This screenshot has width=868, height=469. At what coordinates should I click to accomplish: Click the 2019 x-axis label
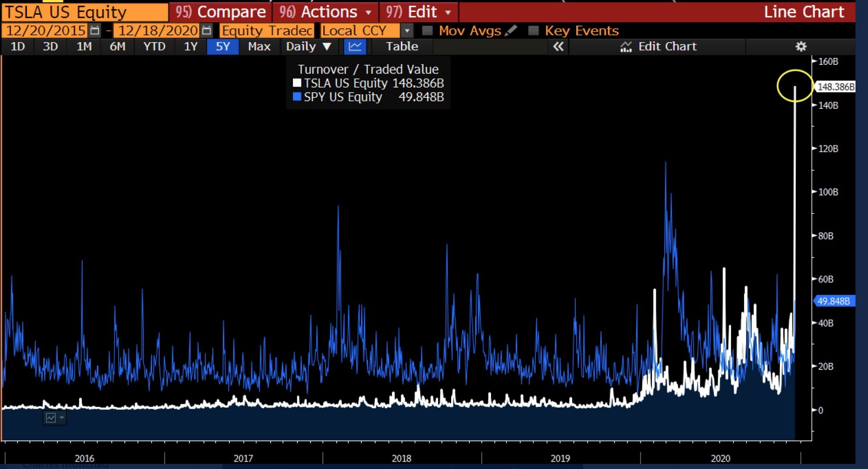pyautogui.click(x=560, y=458)
